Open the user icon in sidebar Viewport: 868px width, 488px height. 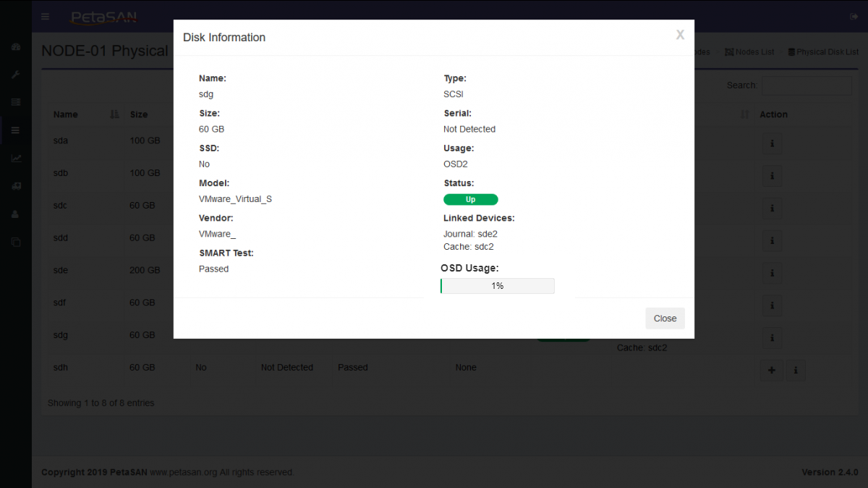[16, 214]
